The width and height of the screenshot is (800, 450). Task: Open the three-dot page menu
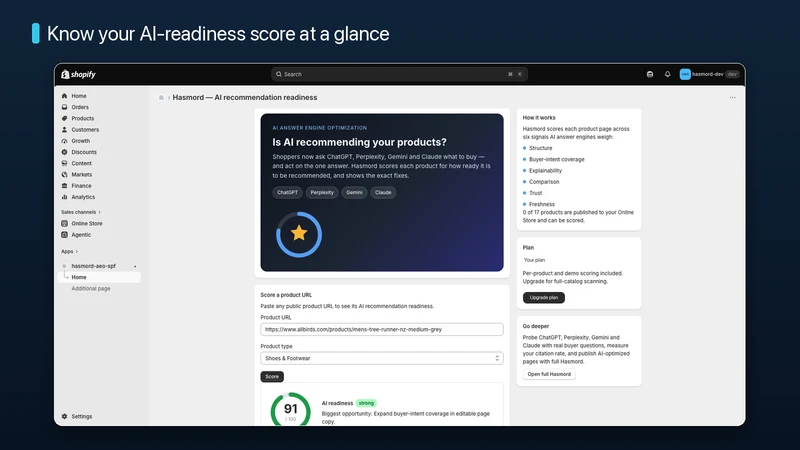click(733, 97)
